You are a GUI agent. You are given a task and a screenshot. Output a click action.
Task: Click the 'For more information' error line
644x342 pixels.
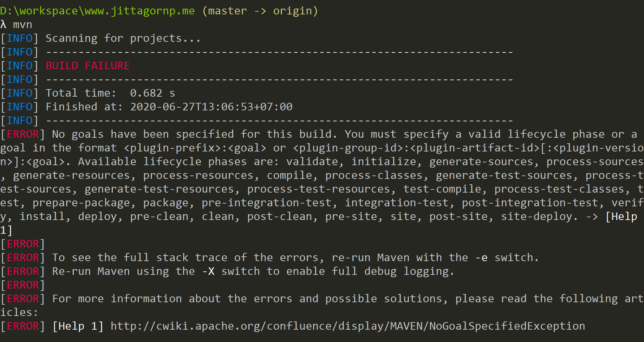322,305
